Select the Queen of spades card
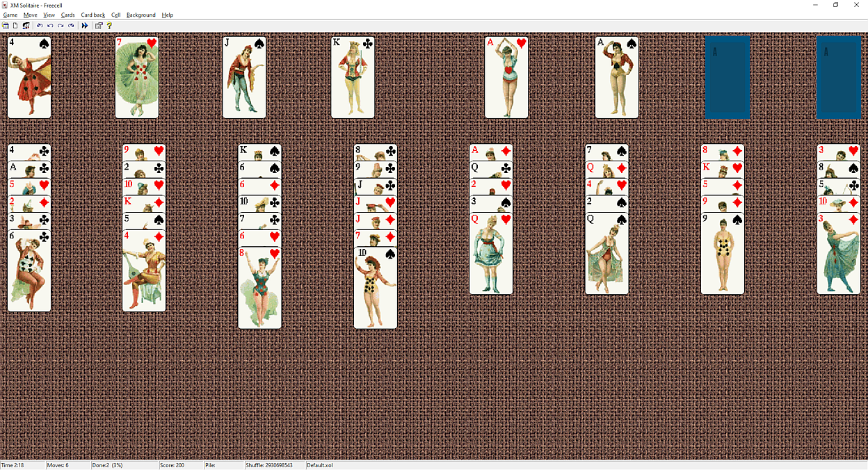Screen dimensions: 868x470 pyautogui.click(x=607, y=254)
